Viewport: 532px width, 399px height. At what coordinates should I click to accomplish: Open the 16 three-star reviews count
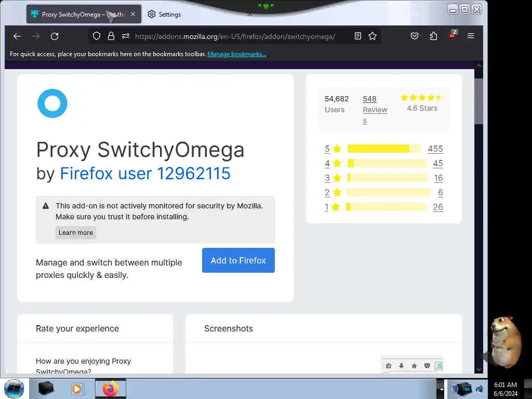point(438,178)
